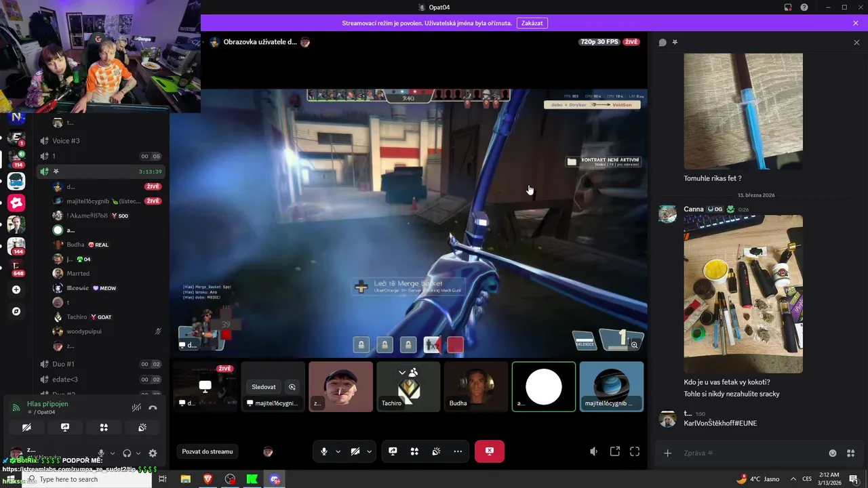Open the three-dot more options in stream toolbar
The width and height of the screenshot is (868, 488).
tap(458, 451)
